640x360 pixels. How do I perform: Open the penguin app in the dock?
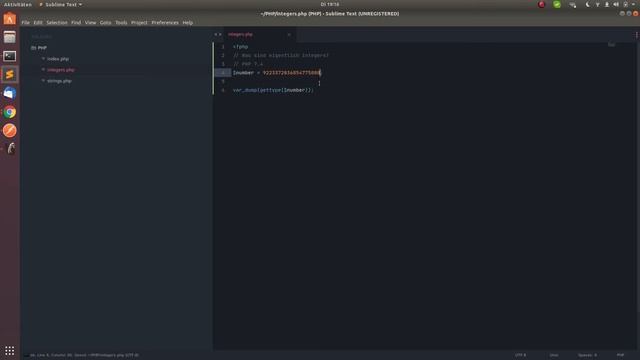pyautogui.click(x=11, y=149)
